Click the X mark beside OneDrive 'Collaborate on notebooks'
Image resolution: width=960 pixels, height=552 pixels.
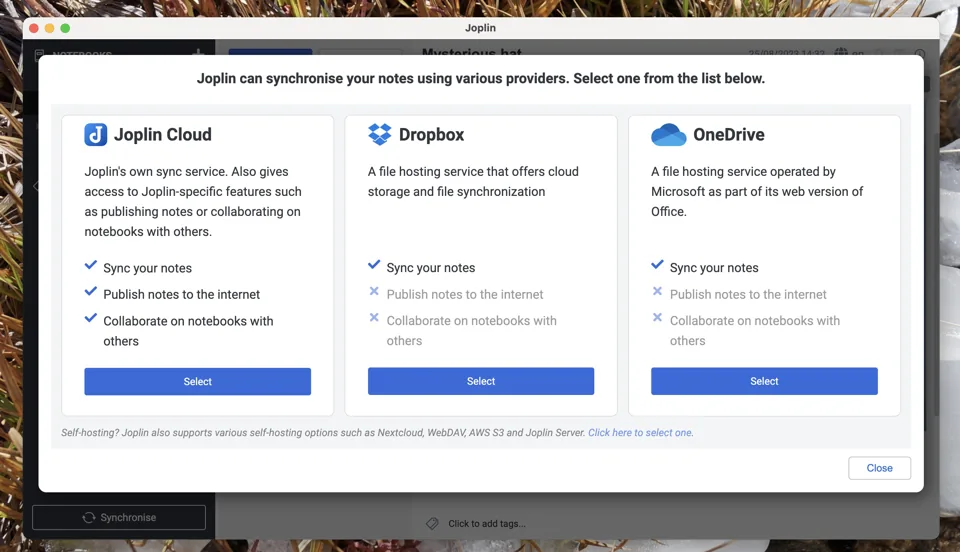(658, 318)
